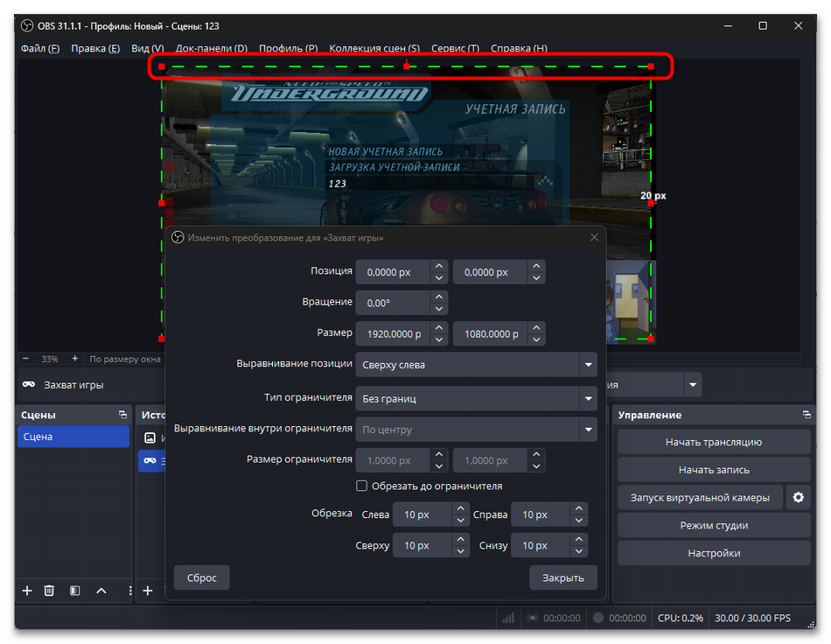Increase the Размер height with the up arrow
This screenshot has height=644, width=831.
(x=536, y=328)
